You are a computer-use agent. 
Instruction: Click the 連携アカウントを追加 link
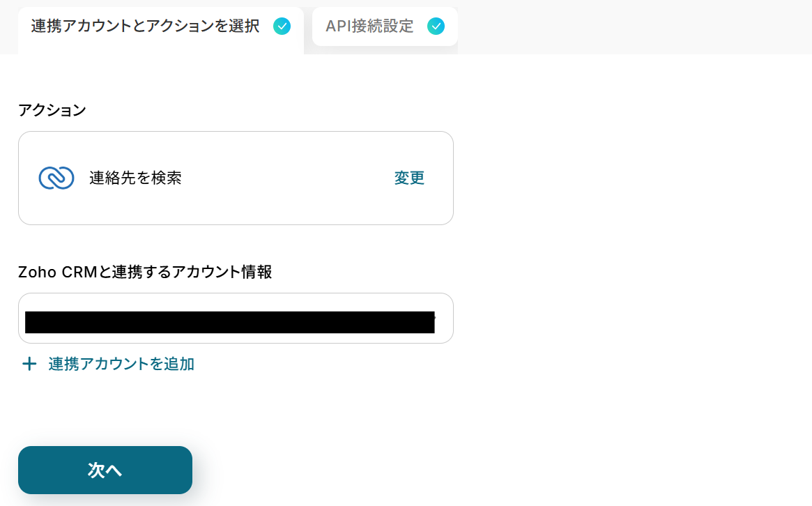coord(121,364)
